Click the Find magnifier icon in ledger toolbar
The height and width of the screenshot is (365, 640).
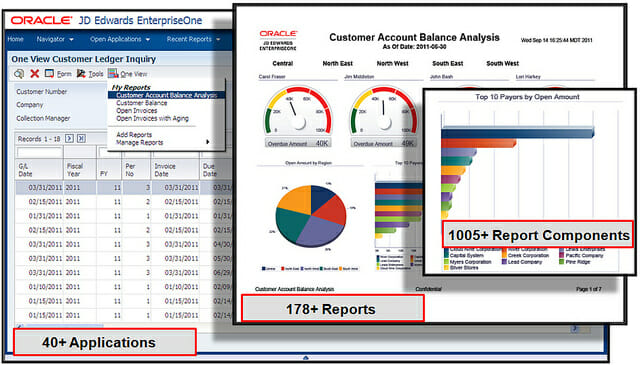pos(19,73)
